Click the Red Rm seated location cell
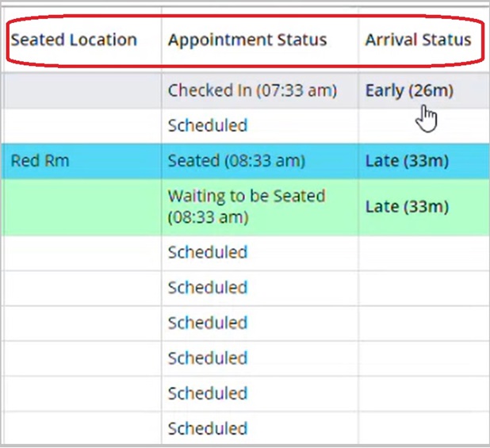 [x=40, y=161]
